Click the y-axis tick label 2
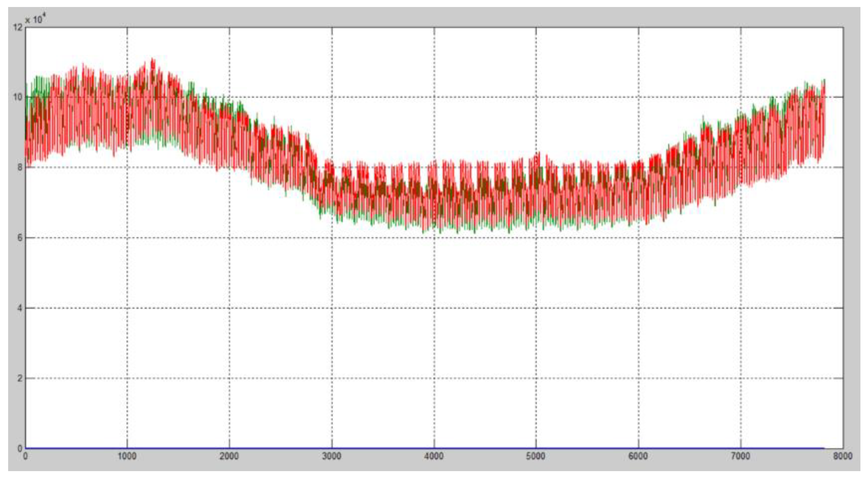Viewport: 868px width, 477px height. pos(20,378)
